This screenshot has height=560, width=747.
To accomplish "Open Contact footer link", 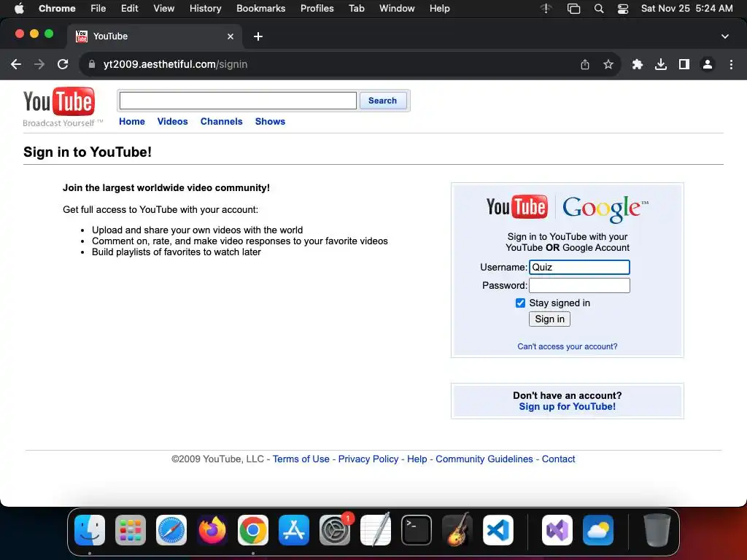I will coord(558,459).
